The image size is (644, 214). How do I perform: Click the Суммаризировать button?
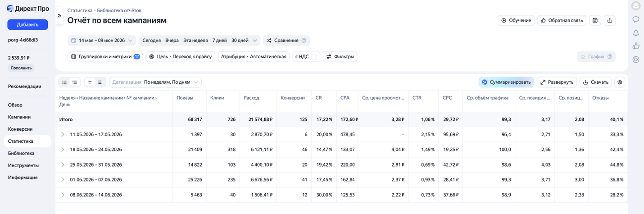pos(506,82)
